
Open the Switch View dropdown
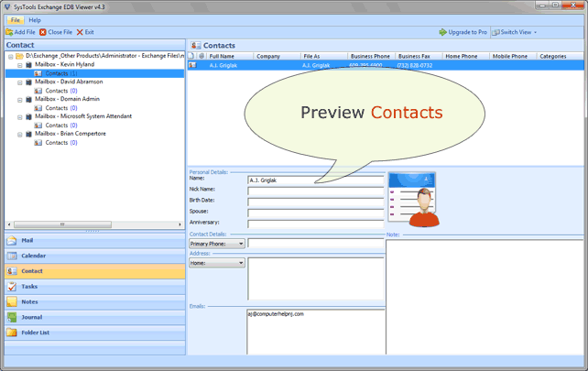click(515, 32)
